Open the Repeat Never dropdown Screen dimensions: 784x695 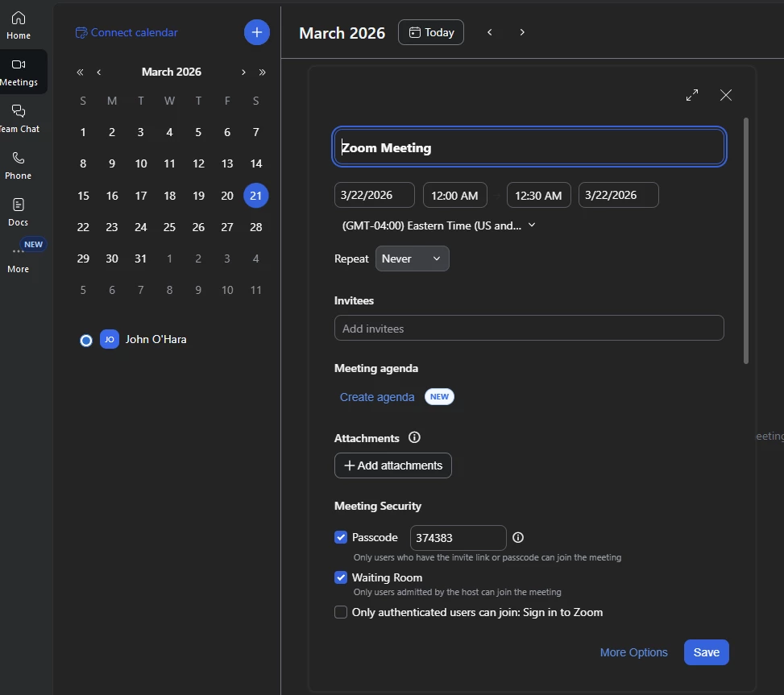(412, 259)
